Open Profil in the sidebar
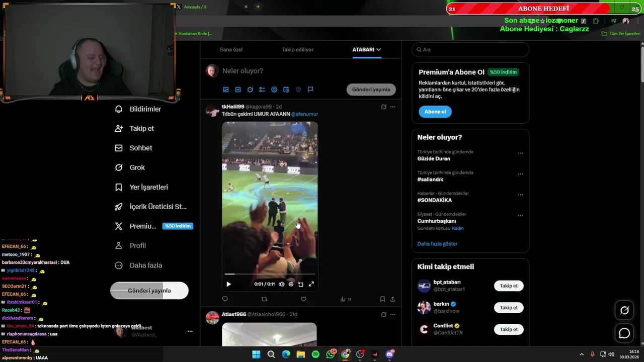 point(130,246)
